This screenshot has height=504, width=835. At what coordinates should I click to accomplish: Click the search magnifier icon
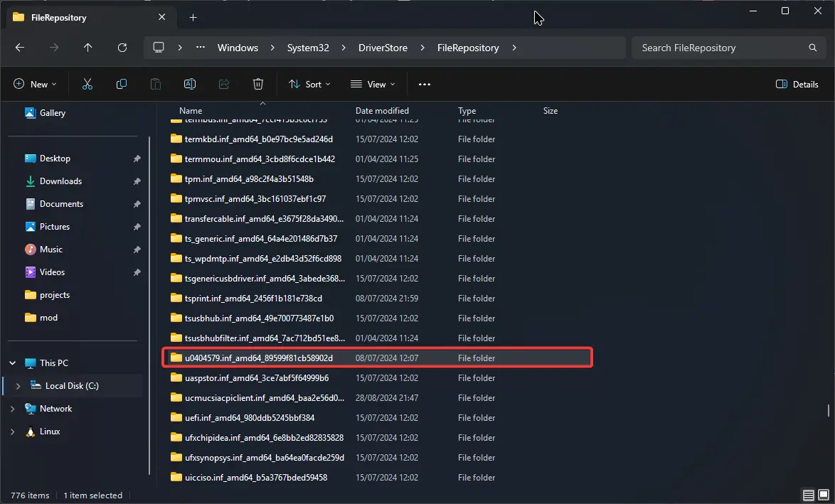(x=813, y=48)
